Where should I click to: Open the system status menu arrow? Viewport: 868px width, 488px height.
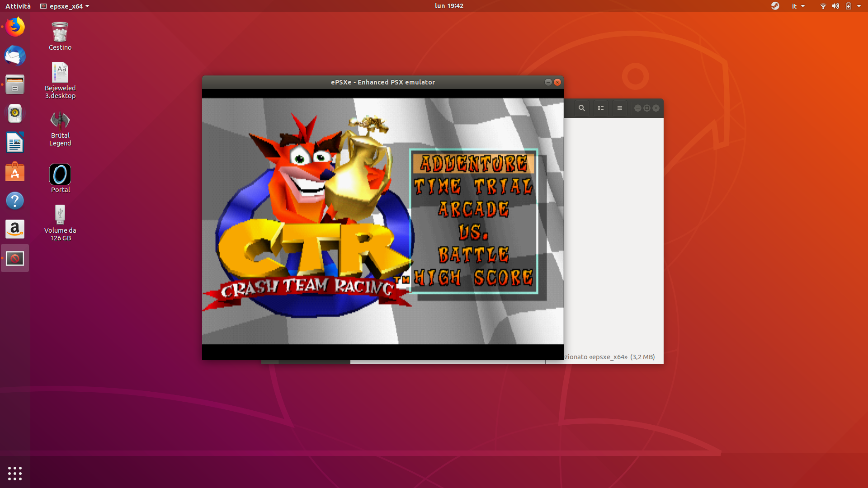859,6
